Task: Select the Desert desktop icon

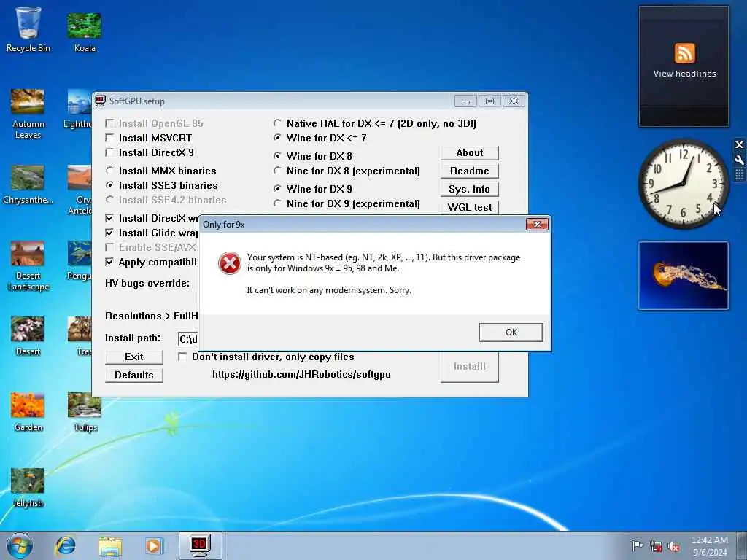Action: (28, 336)
